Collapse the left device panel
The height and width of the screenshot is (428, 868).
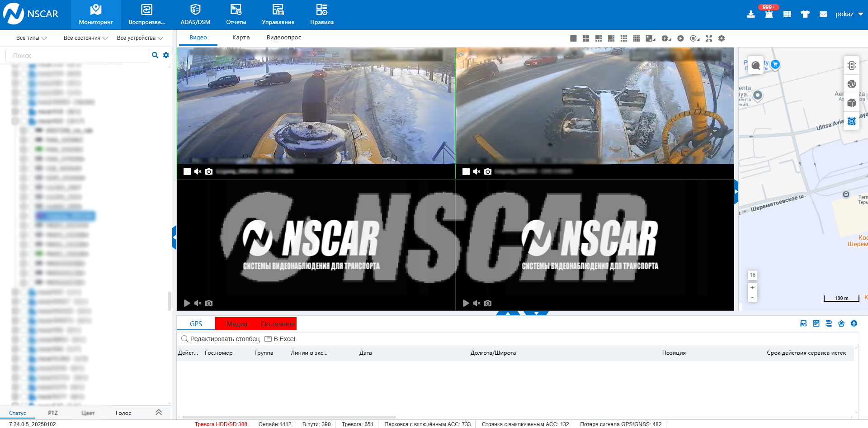174,238
